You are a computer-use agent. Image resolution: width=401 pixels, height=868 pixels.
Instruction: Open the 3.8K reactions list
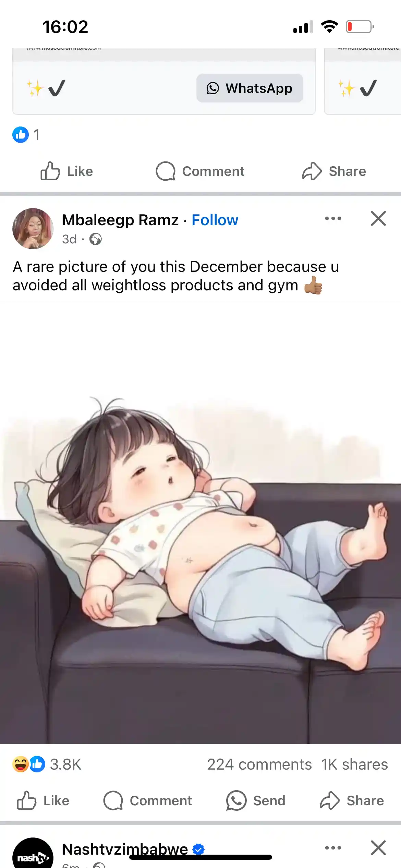[47, 764]
